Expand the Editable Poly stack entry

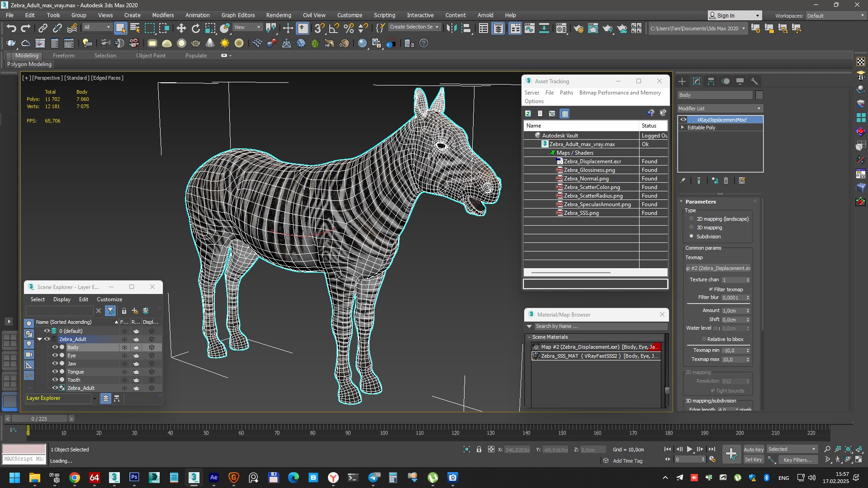tap(683, 128)
